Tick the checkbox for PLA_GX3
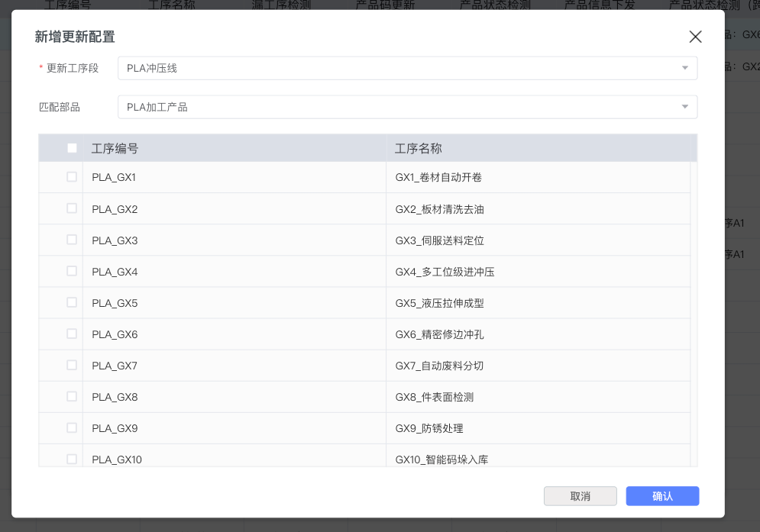Image resolution: width=760 pixels, height=532 pixels. [x=72, y=240]
